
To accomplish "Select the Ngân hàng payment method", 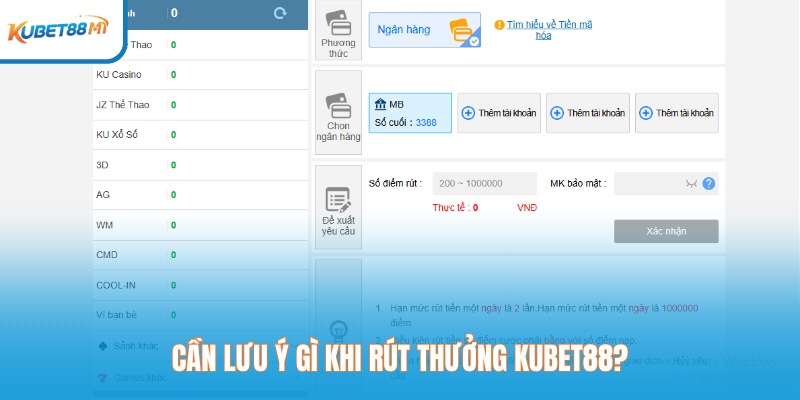I will tap(424, 30).
